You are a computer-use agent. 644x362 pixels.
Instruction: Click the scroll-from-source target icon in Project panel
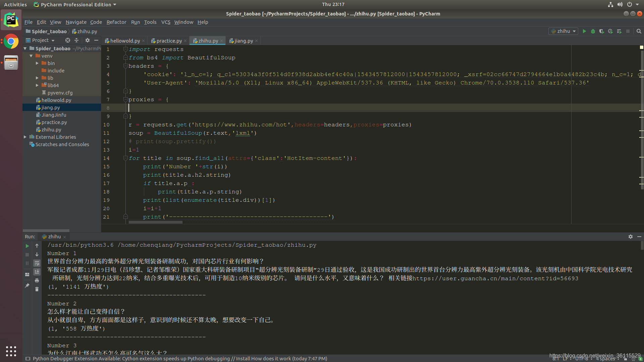coord(68,40)
